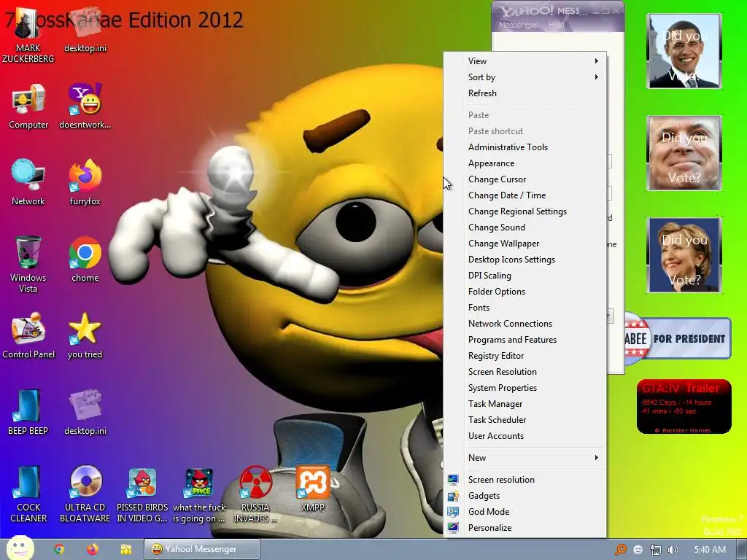
Task: Expand the New submenu
Action: [525, 458]
